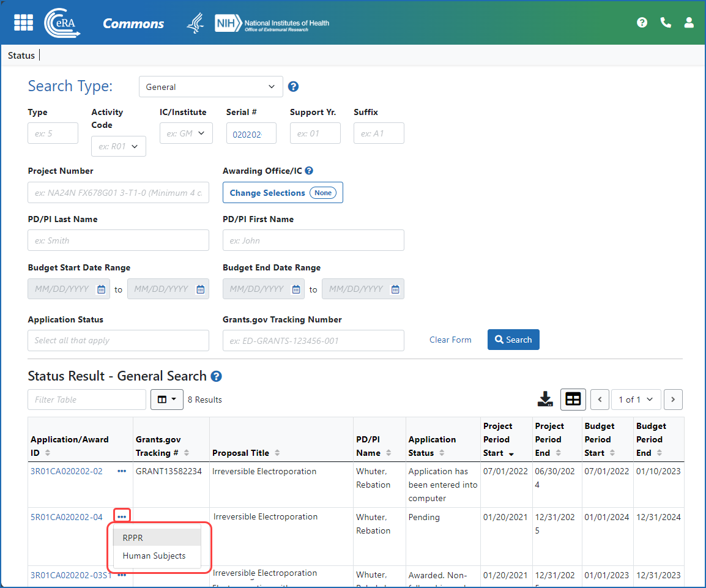The image size is (706, 588).
Task: Open three-dot menu for 3R01CA020202-02
Action: click(122, 471)
